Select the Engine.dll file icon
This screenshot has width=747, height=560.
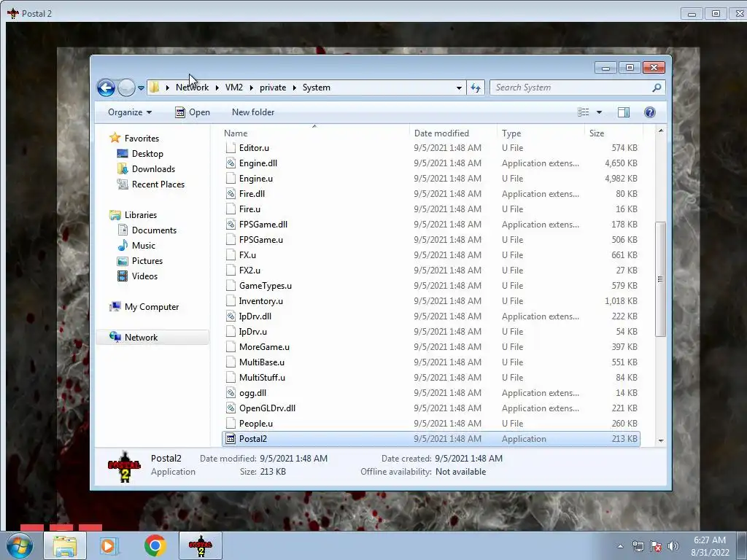231,163
